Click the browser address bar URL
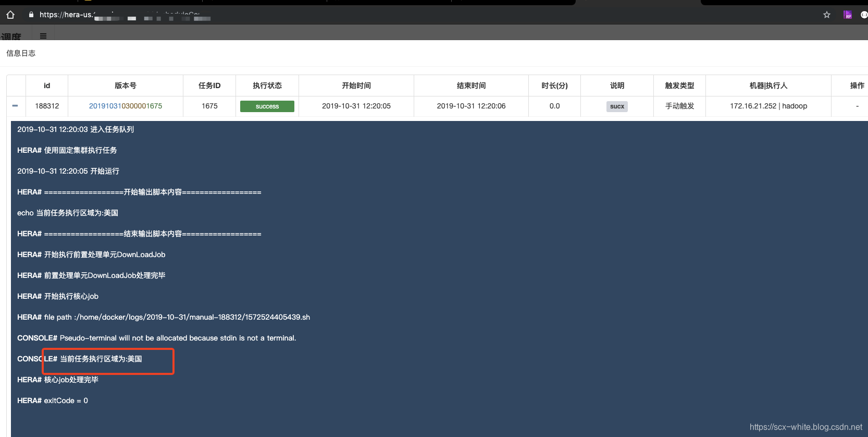Screen dimensions: 868x437 pos(125,15)
